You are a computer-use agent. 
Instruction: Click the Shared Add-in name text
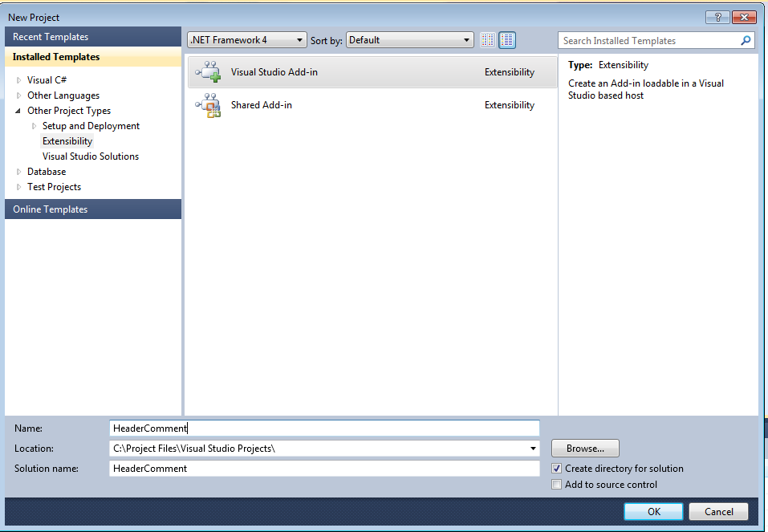tap(261, 105)
